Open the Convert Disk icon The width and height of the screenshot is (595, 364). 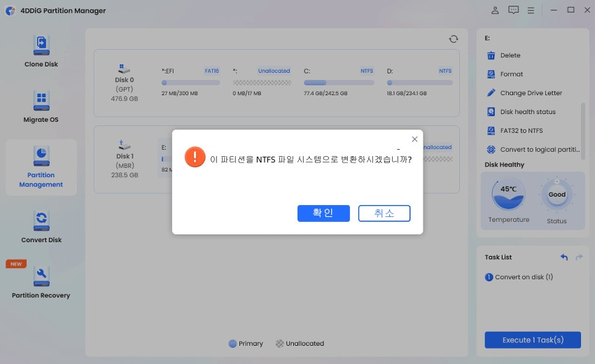pyautogui.click(x=41, y=221)
